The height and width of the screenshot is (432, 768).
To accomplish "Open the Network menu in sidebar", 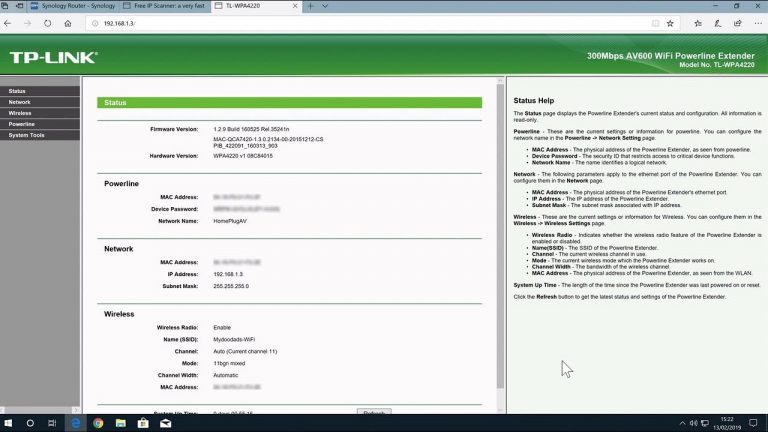I will [40, 102].
